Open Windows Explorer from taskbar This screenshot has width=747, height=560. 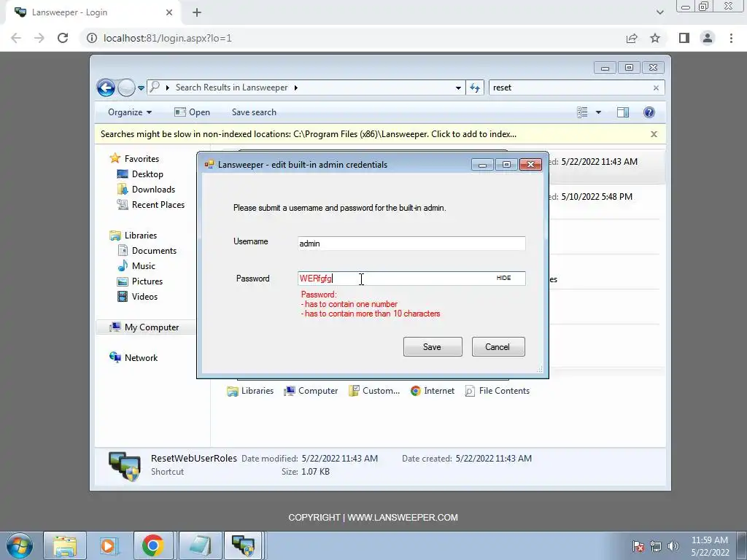pos(65,545)
